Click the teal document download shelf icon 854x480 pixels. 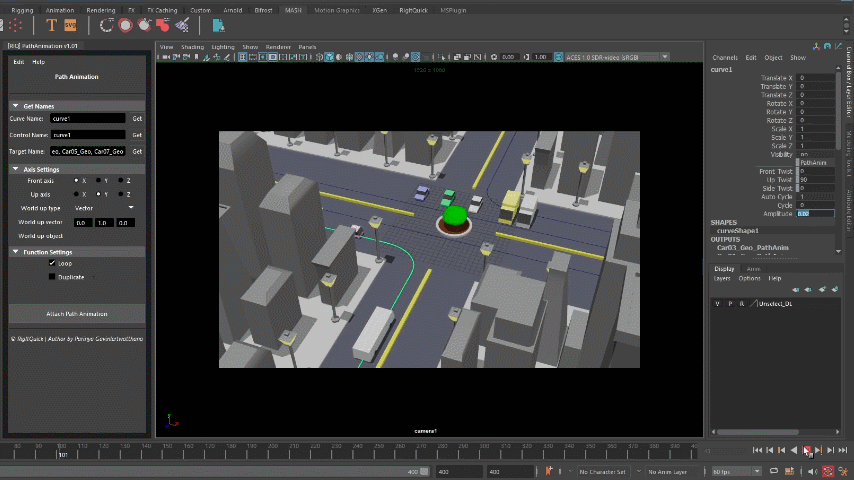pos(218,25)
